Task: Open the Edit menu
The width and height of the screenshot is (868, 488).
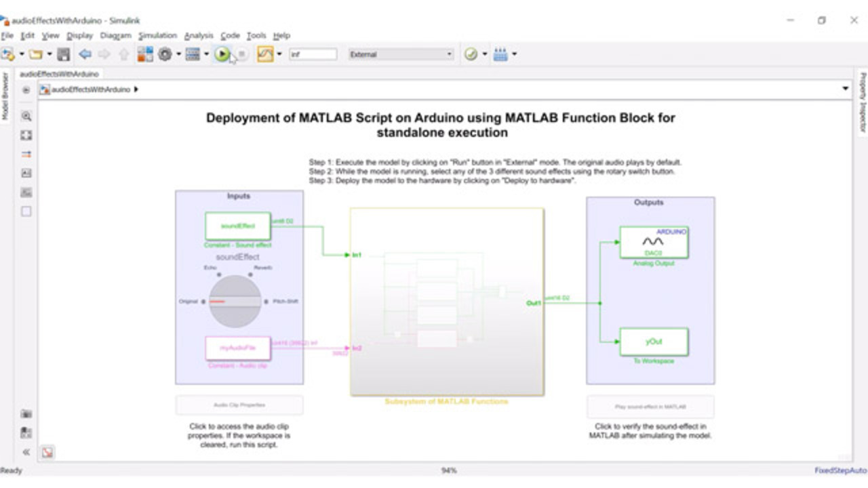Action: [28, 35]
